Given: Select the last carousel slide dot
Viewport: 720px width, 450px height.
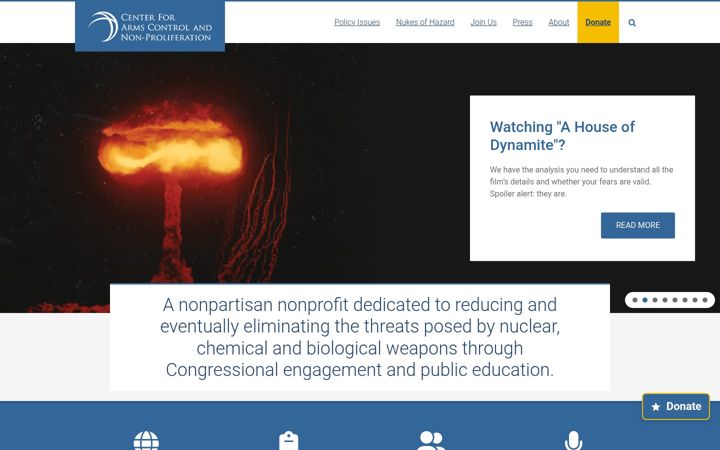Looking at the screenshot, I should (705, 300).
